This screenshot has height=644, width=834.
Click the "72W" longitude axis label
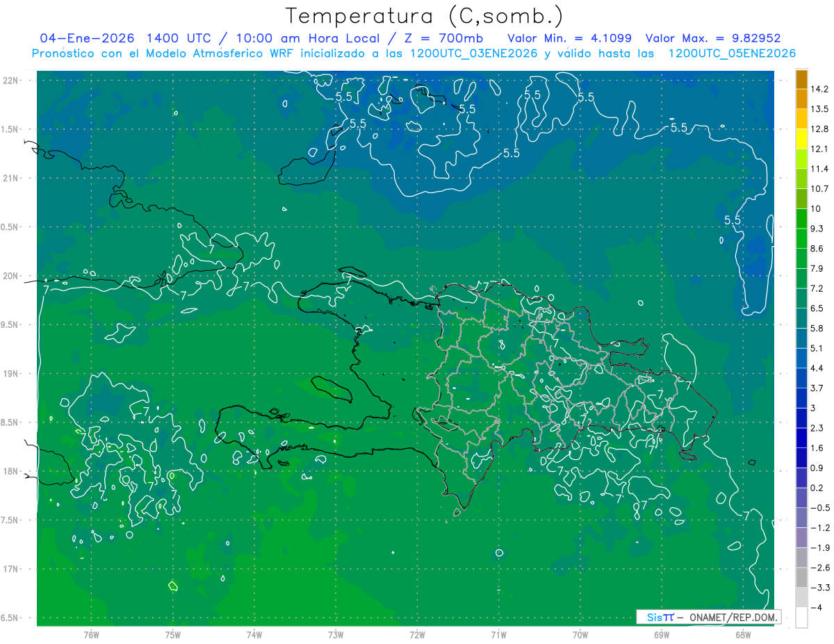coord(417,635)
